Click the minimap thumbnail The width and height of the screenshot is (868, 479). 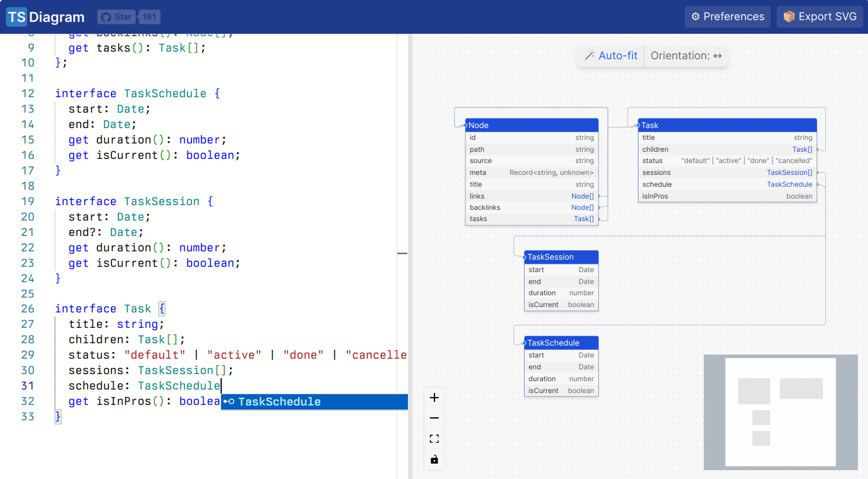click(x=781, y=412)
